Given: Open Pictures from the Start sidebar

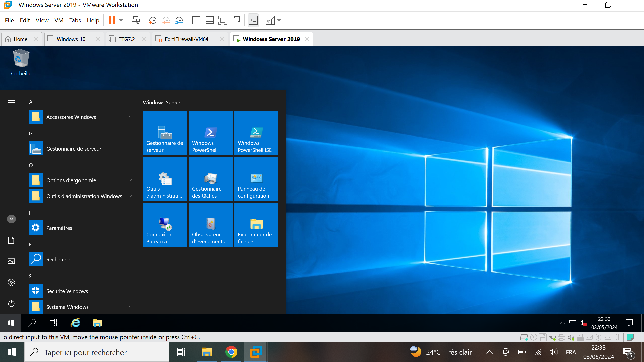Looking at the screenshot, I should point(11,261).
